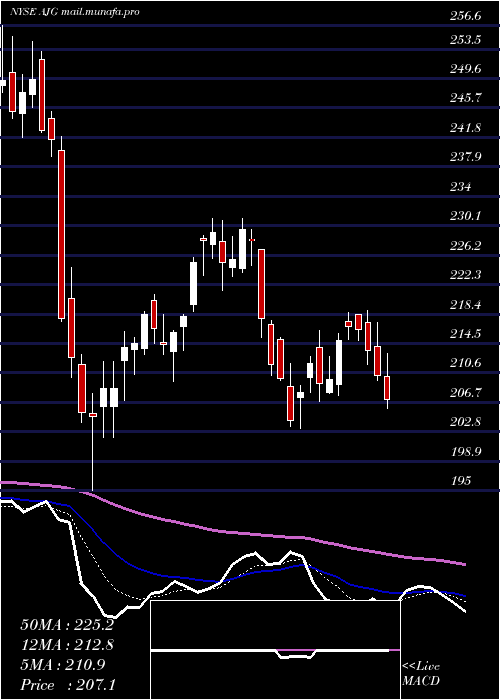Click the 214.5 price axis label
The width and height of the screenshot is (500, 700).
(x=466, y=333)
